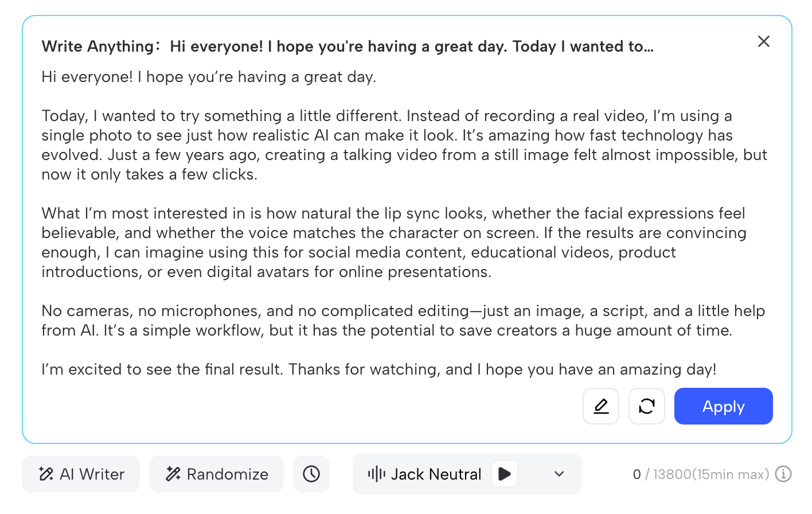
Task: Apply the generated script
Action: tap(723, 406)
